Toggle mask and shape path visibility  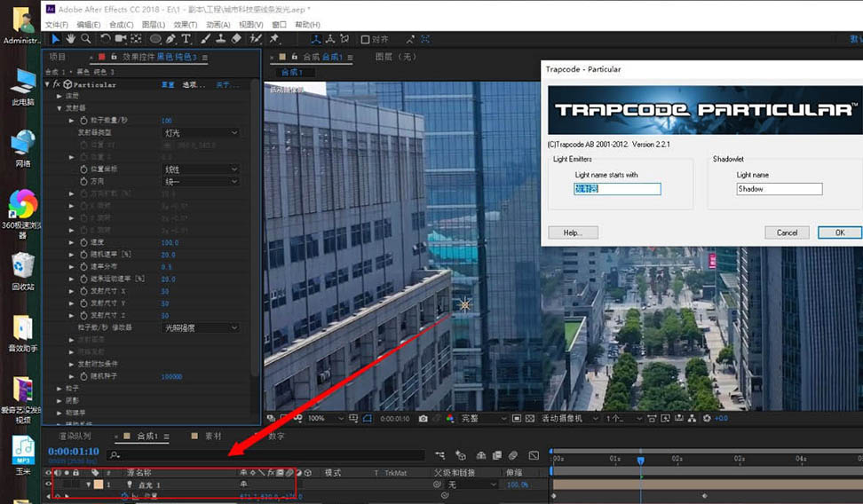(367, 419)
